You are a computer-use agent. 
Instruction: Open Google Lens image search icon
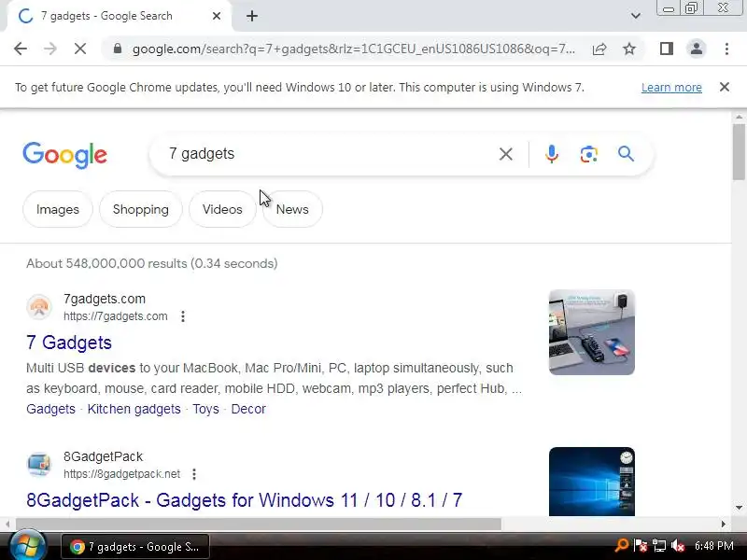point(589,154)
